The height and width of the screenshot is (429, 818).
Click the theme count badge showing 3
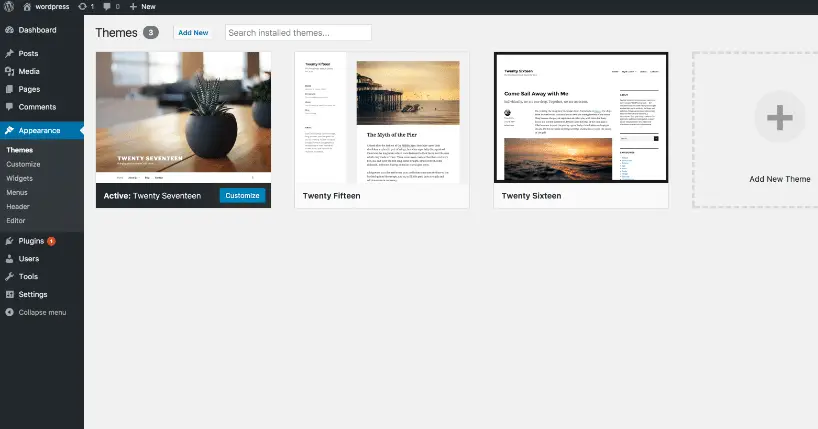(x=151, y=32)
